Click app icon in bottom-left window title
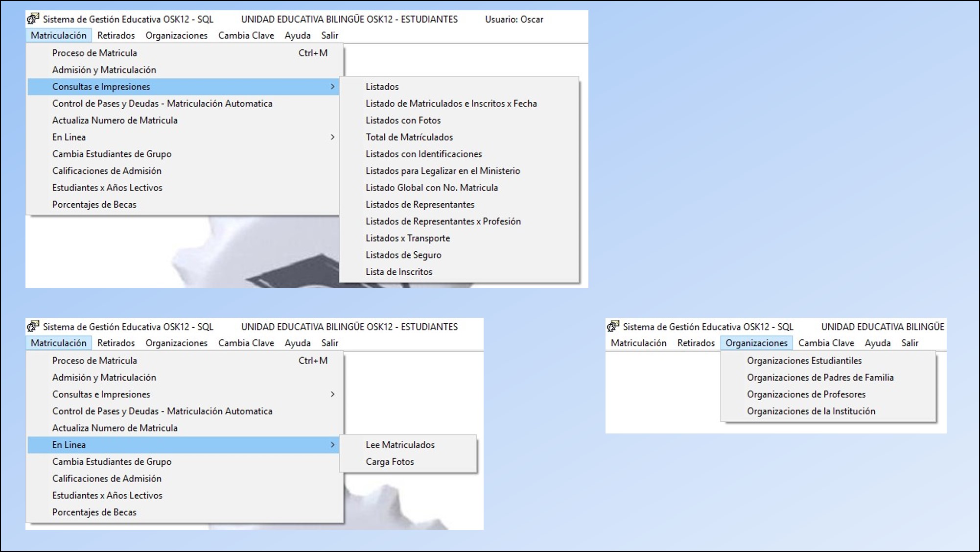The image size is (980, 552). (x=33, y=326)
